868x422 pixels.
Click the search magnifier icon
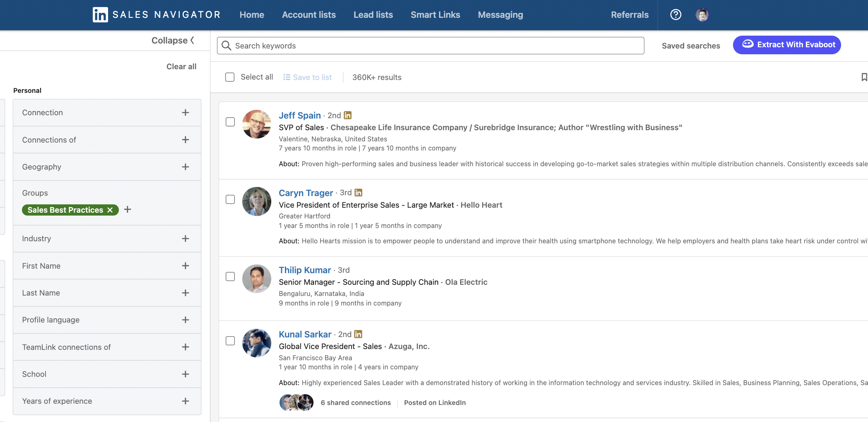[x=226, y=46]
